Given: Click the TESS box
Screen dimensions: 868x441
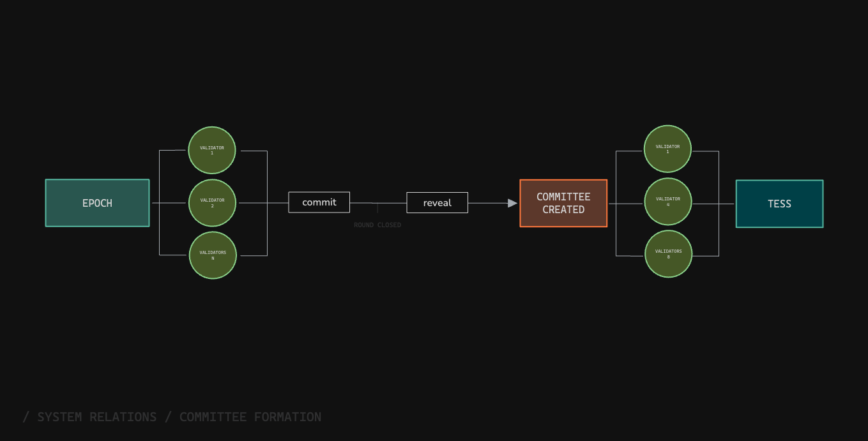Looking at the screenshot, I should pos(779,204).
